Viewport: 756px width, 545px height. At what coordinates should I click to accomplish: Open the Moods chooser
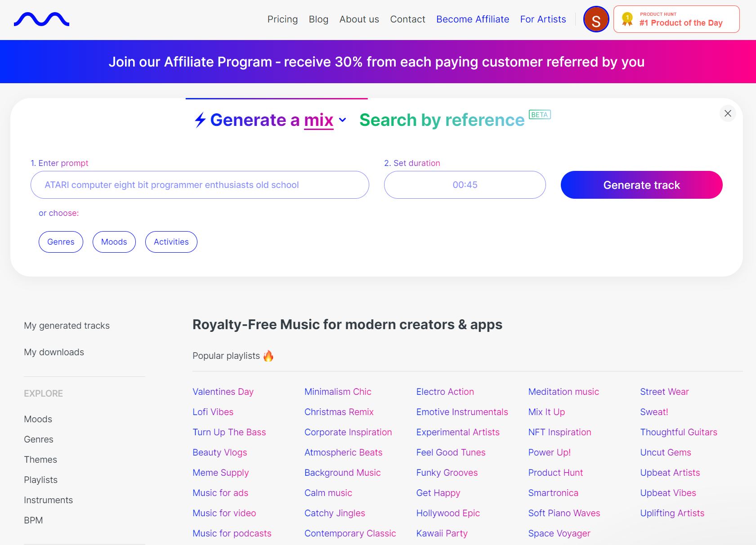coord(114,242)
